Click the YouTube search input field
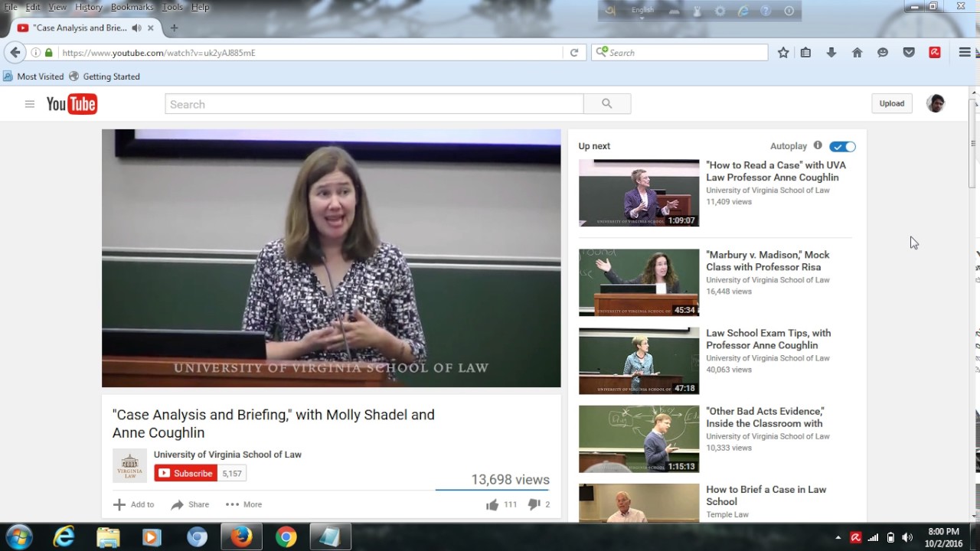This screenshot has height=551, width=980. (x=374, y=104)
